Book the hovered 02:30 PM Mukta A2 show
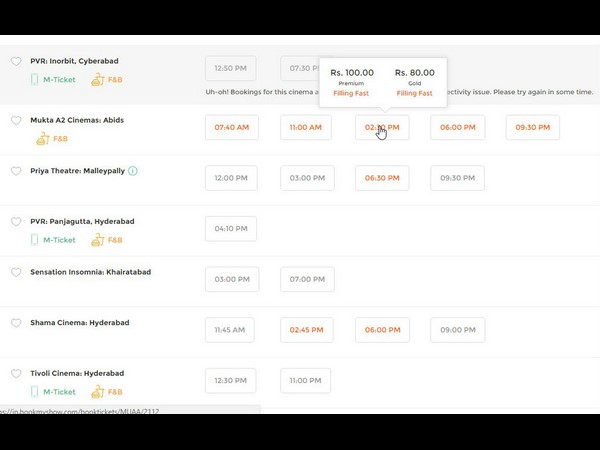Viewport: 600px width, 450px height. tap(382, 127)
